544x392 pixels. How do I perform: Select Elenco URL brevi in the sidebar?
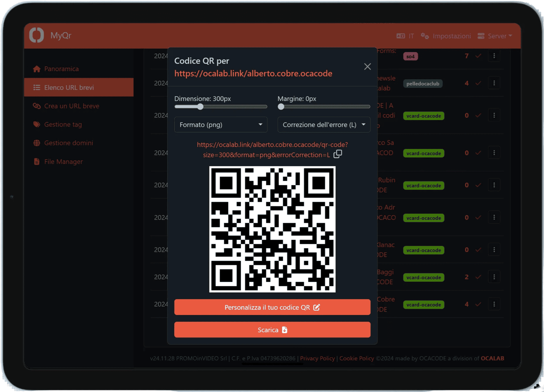[x=79, y=87]
